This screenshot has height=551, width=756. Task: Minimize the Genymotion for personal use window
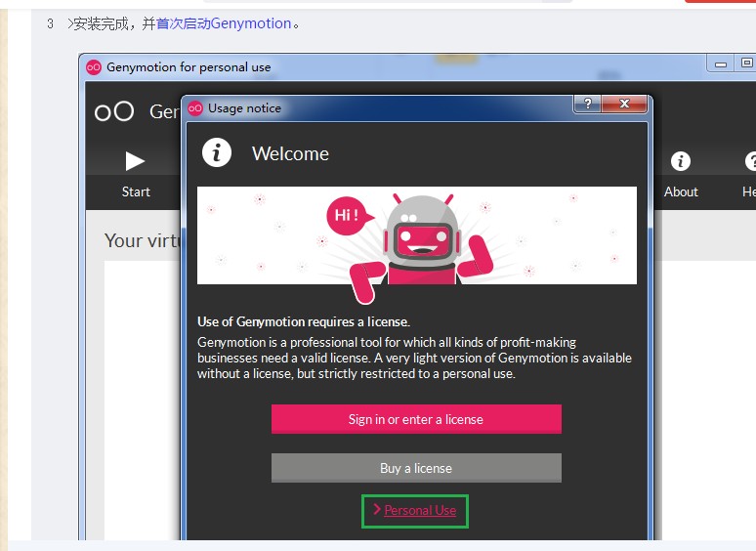[720, 64]
